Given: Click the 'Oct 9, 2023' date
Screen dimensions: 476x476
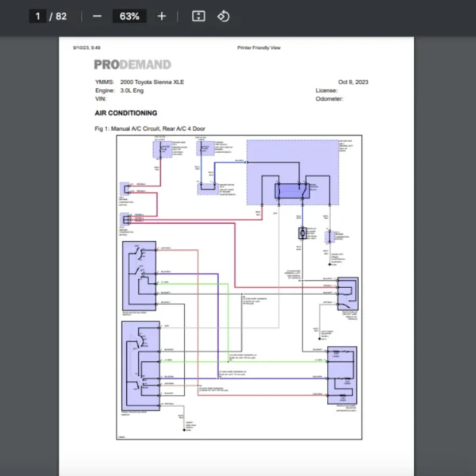Looking at the screenshot, I should pos(353,83).
